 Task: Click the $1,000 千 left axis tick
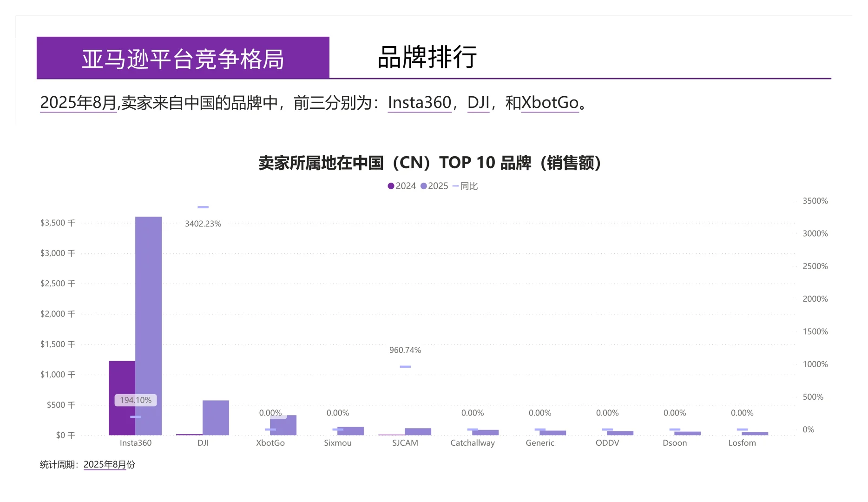click(x=58, y=375)
